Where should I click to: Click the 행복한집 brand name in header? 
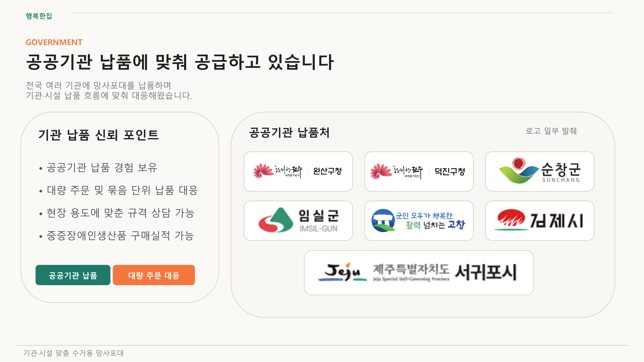pos(39,16)
